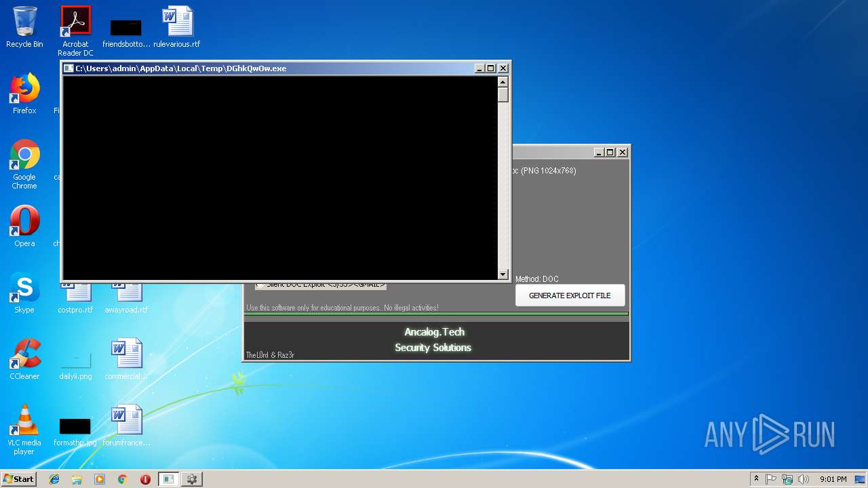The image size is (868, 488).
Task: Click the console window system menu icon
Action: [x=68, y=68]
